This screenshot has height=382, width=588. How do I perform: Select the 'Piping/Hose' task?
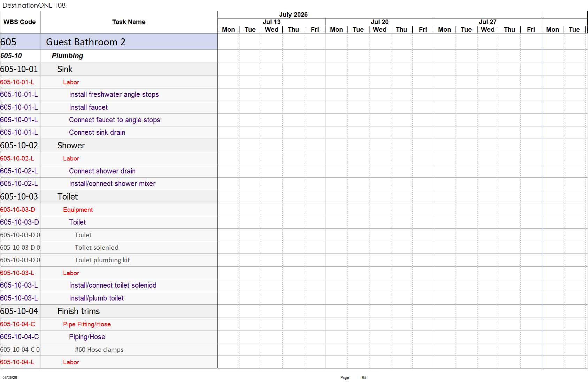tap(87, 337)
